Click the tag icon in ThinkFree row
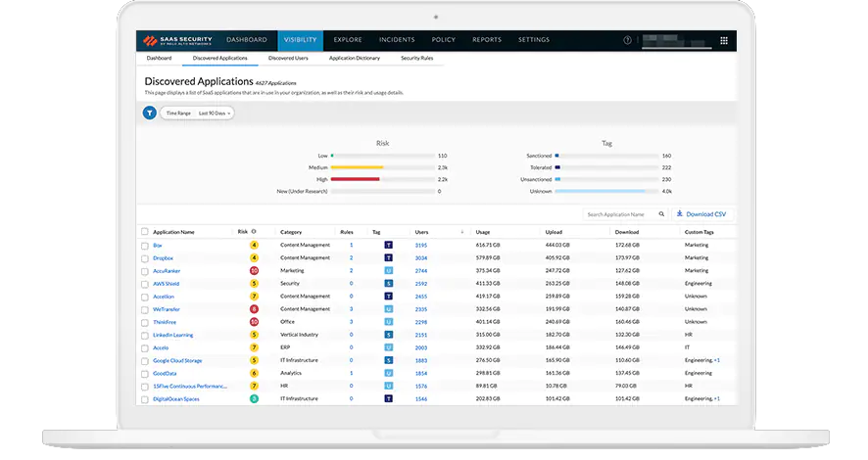 point(389,322)
